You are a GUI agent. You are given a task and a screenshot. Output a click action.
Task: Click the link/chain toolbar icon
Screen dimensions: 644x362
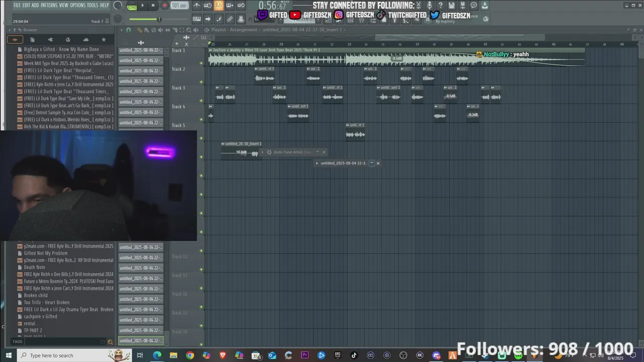pos(229,19)
